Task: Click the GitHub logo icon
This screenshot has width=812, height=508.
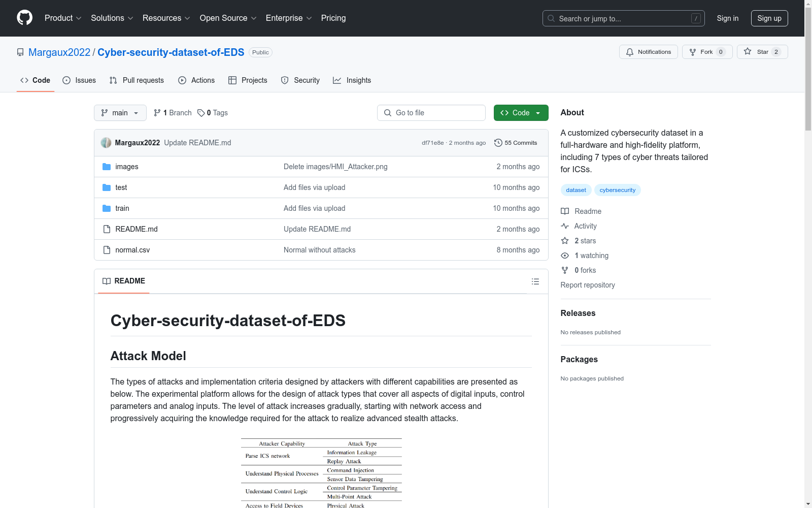Action: pyautogui.click(x=24, y=18)
